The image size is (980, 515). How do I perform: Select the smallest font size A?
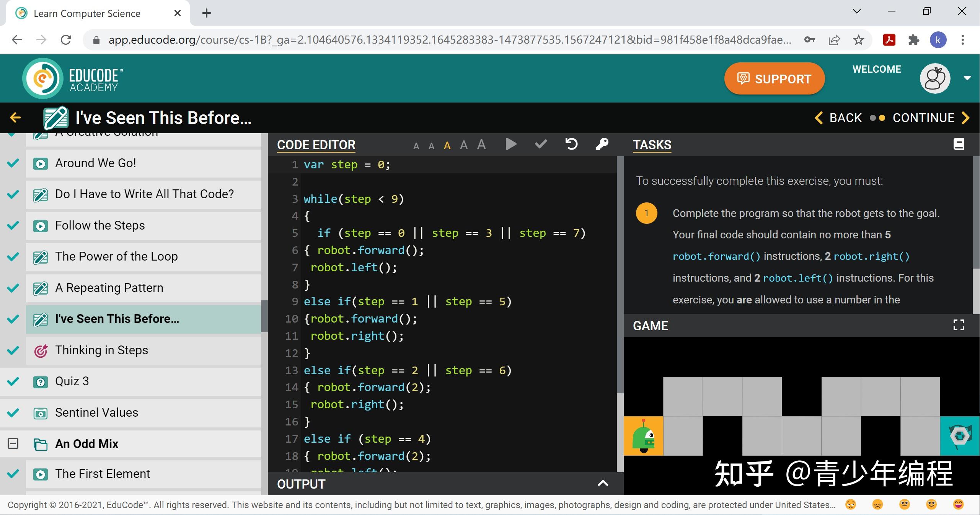coord(416,146)
